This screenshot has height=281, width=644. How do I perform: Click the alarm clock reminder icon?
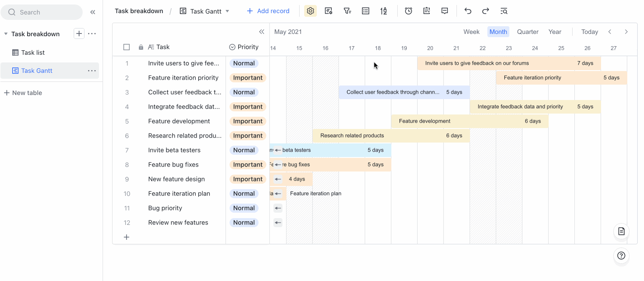coord(409,11)
